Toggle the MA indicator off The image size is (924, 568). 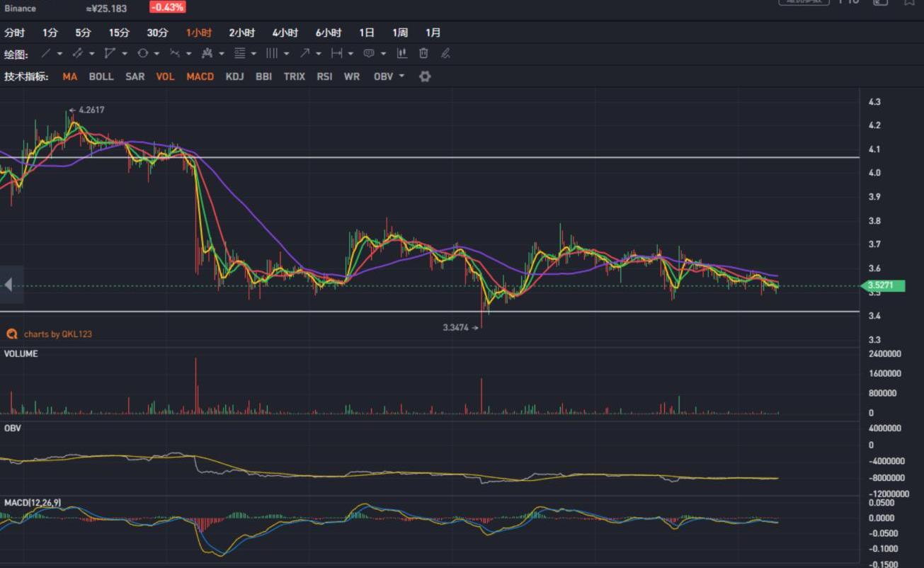click(69, 76)
